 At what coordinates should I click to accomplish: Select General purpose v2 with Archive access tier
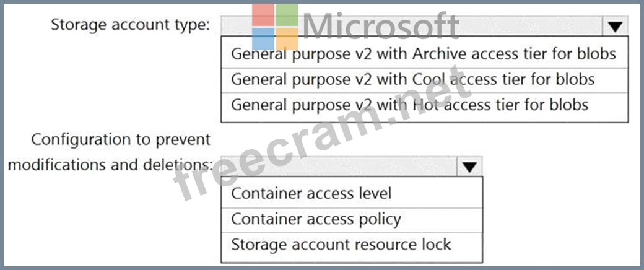(x=424, y=53)
